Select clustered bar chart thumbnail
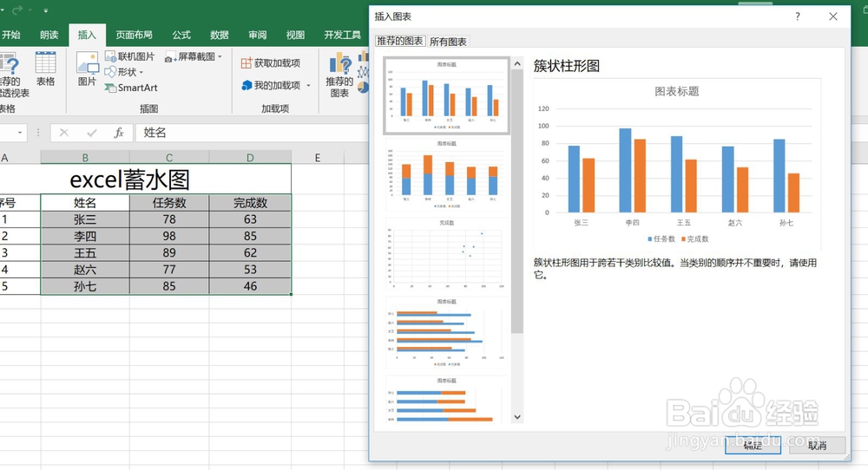Image resolution: width=868 pixels, height=470 pixels. [x=447, y=332]
